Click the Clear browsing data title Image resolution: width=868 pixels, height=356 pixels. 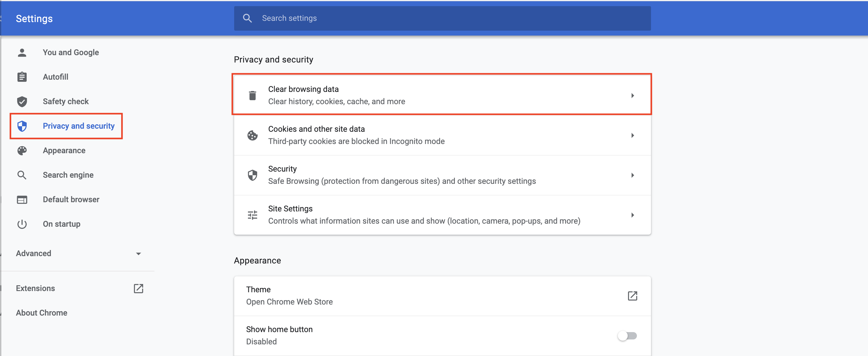(303, 89)
